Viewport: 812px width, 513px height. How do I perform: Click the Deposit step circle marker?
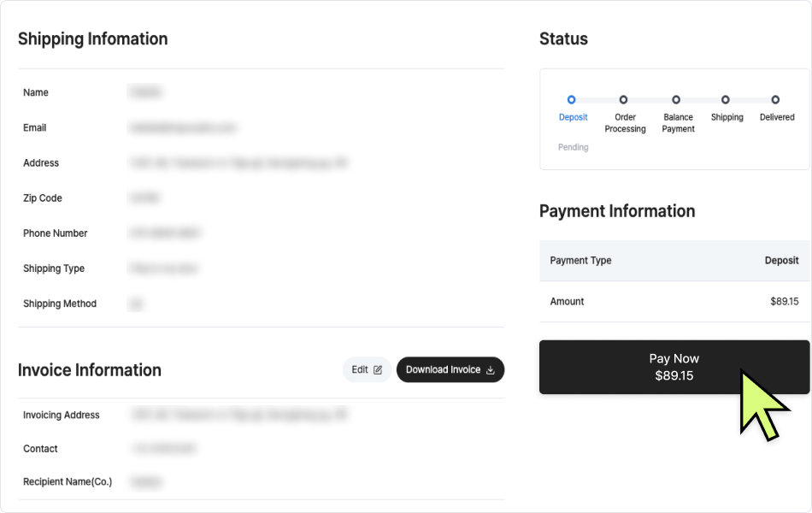[572, 100]
